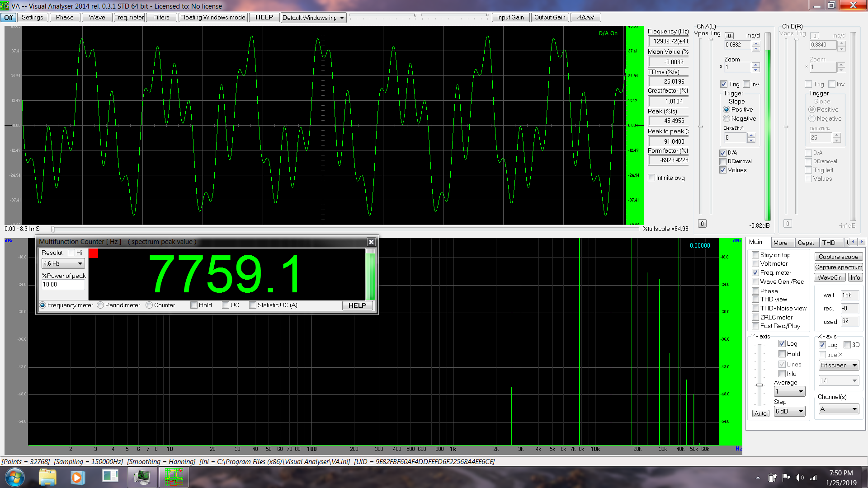
Task: Click the Y-axis zoom slider handle
Action: tap(759, 385)
